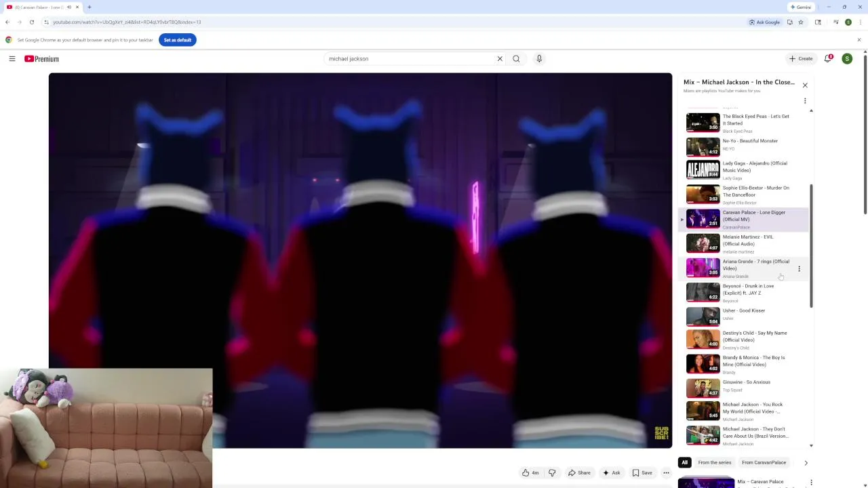Select From the series chip
868x488 pixels.
tap(715, 463)
